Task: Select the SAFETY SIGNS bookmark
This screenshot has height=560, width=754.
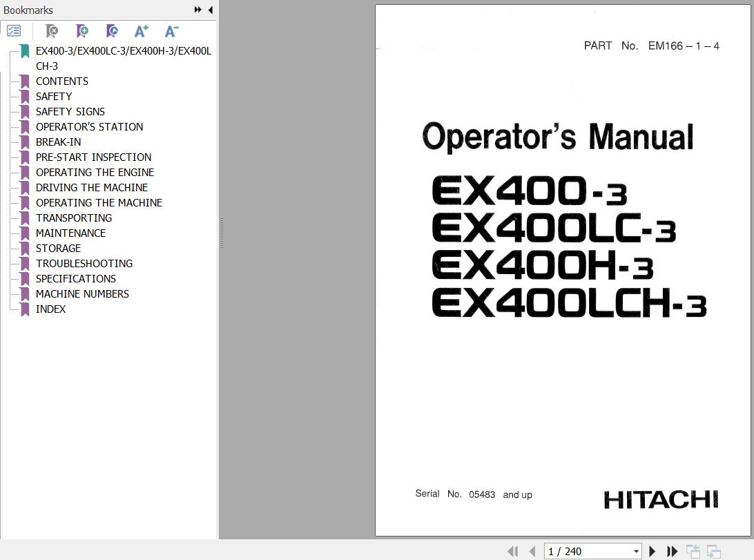Action: tap(70, 112)
